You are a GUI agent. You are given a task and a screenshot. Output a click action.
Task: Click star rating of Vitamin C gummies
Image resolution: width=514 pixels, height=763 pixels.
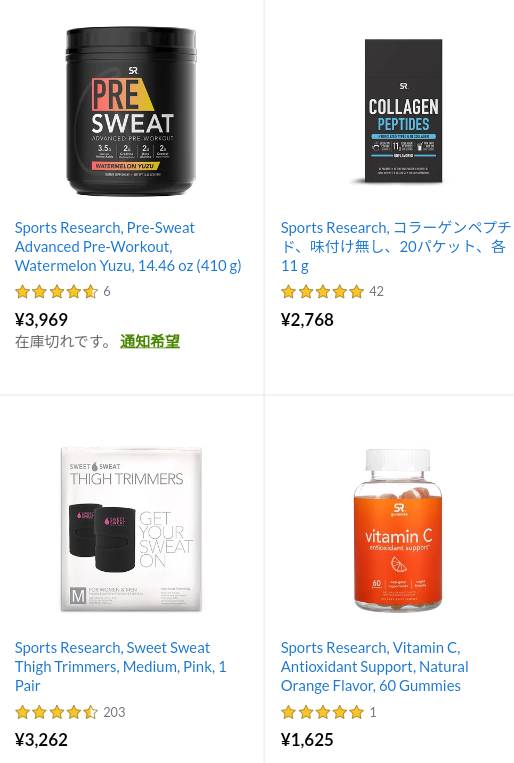(323, 712)
